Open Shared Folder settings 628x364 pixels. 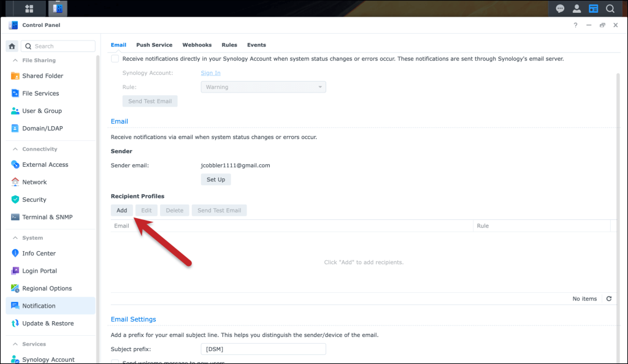pos(42,76)
